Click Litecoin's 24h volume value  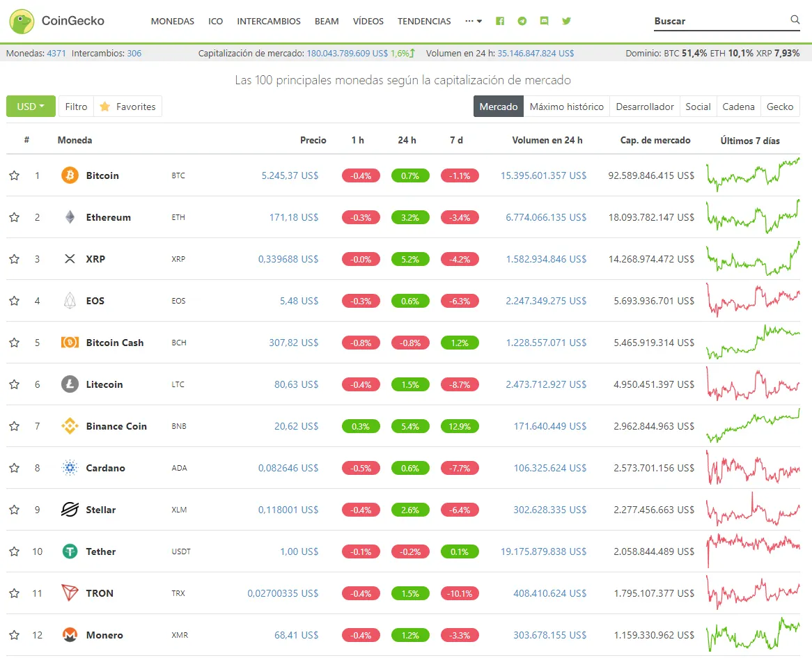coord(546,384)
